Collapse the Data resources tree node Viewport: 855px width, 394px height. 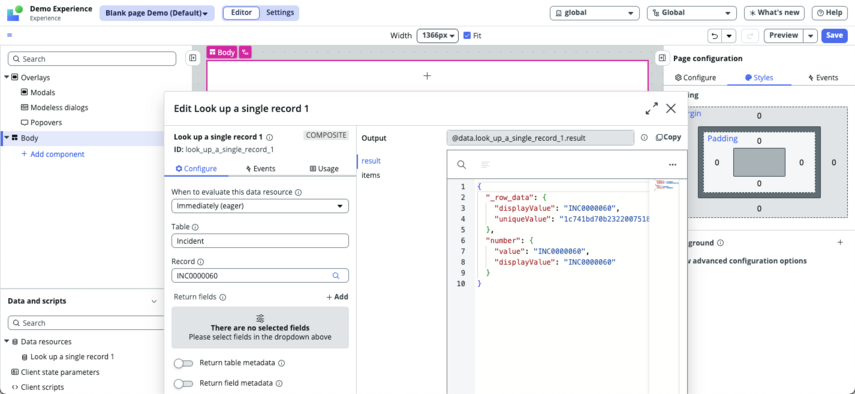pos(7,342)
